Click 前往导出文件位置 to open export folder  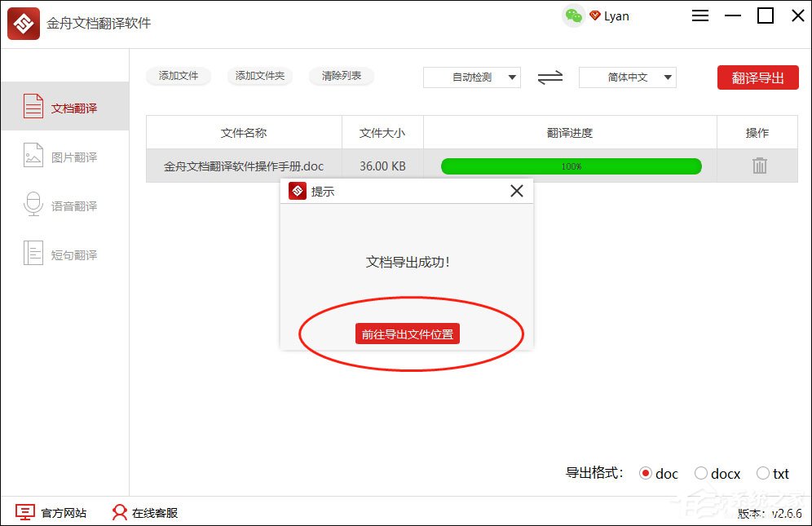coord(407,334)
